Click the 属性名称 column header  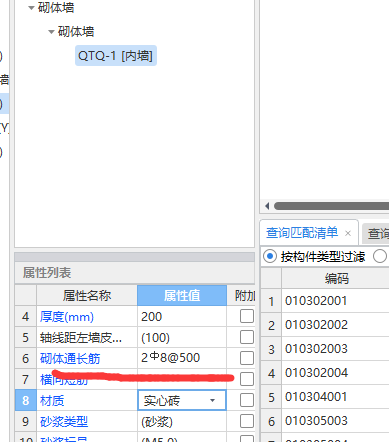point(87,295)
